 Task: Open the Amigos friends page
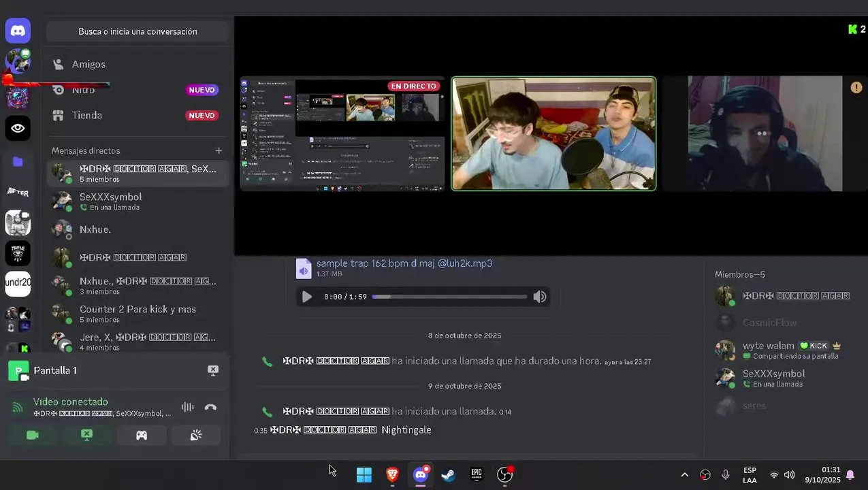(137, 64)
